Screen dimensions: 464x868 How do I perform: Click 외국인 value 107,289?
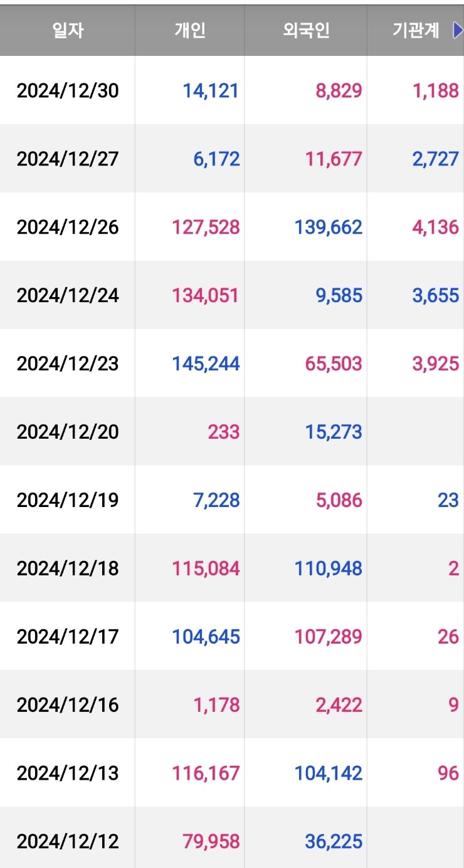[328, 637]
